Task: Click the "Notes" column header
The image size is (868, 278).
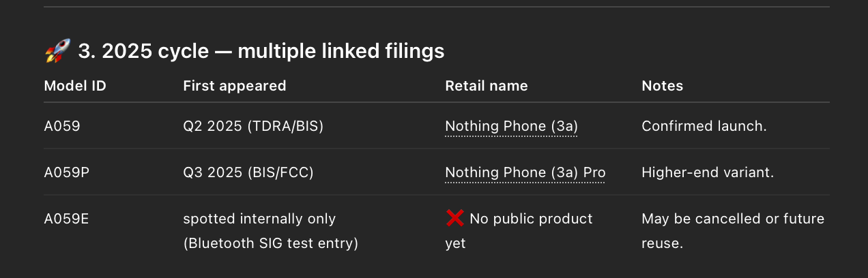Action: tap(662, 86)
